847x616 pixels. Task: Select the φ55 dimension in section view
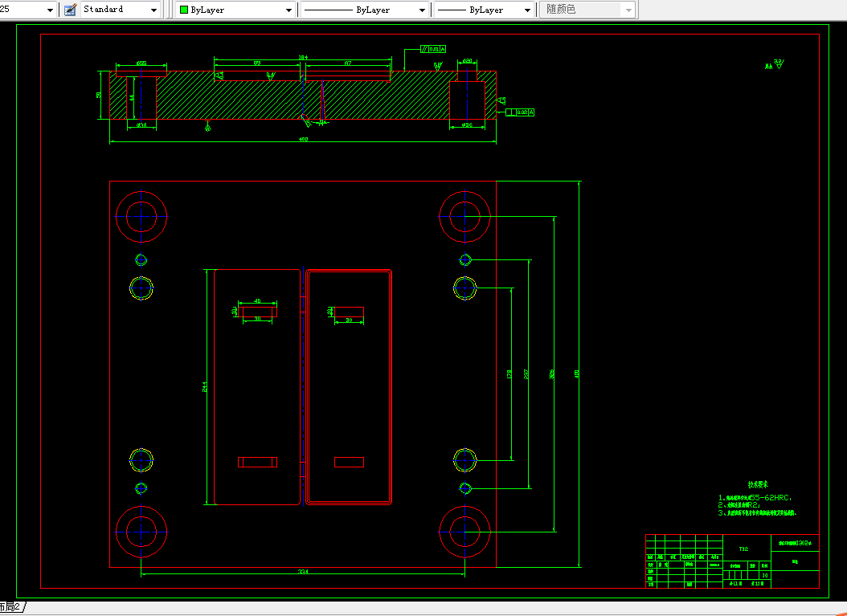141,63
